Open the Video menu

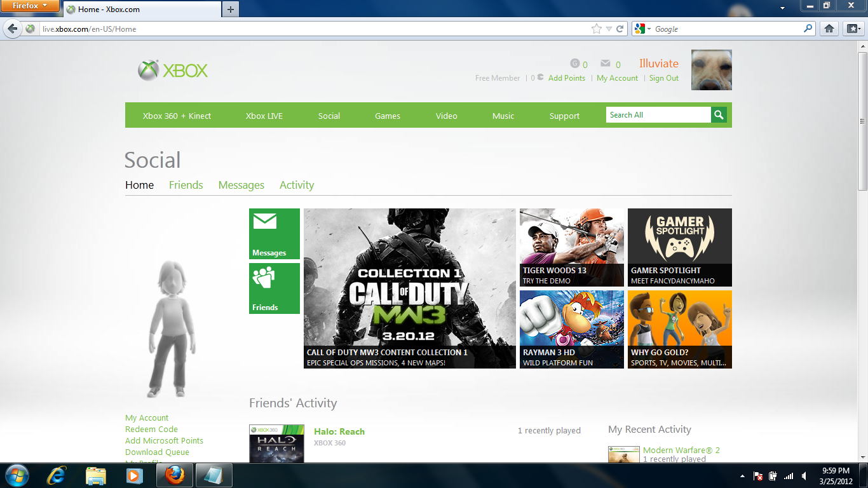click(x=447, y=116)
